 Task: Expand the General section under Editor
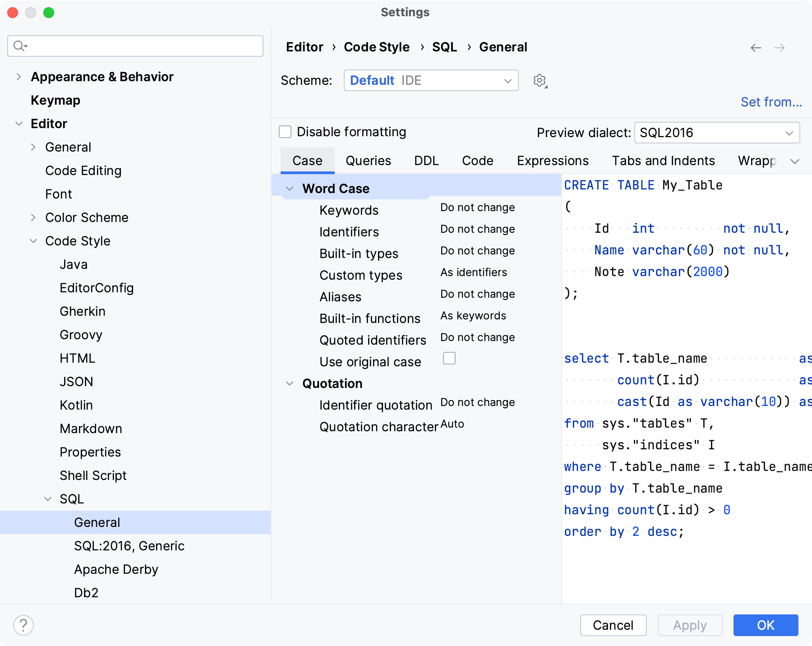(33, 147)
